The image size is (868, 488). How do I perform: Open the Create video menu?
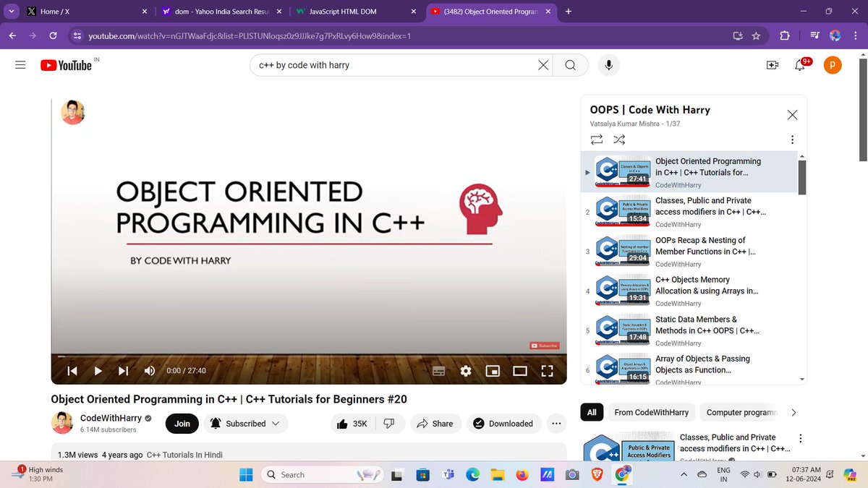coord(773,65)
